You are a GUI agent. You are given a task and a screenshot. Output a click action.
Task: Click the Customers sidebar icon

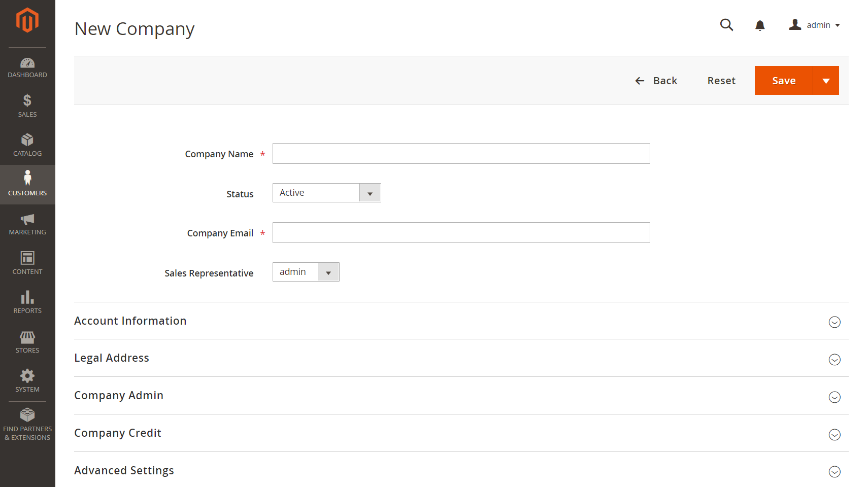tap(27, 183)
